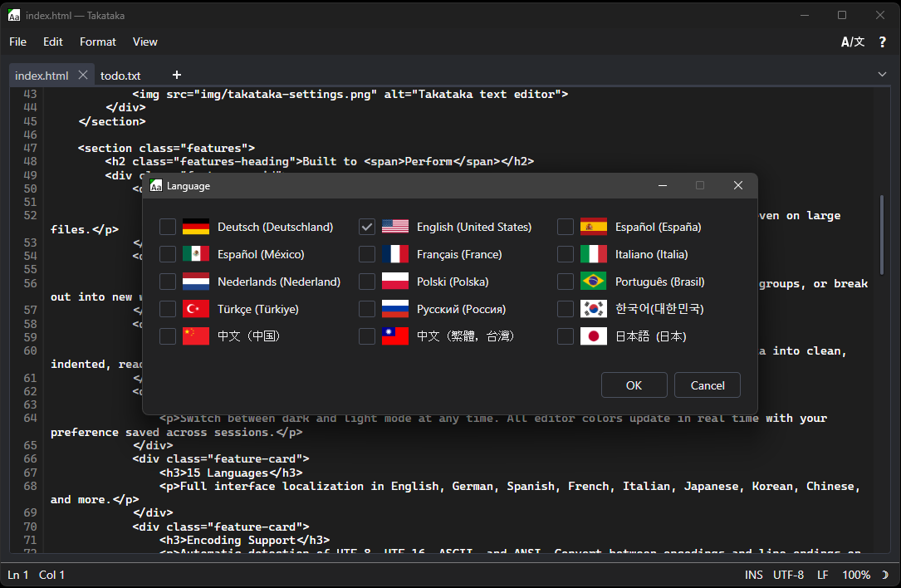The image size is (901, 588).
Task: Open the Format menu
Action: point(98,42)
